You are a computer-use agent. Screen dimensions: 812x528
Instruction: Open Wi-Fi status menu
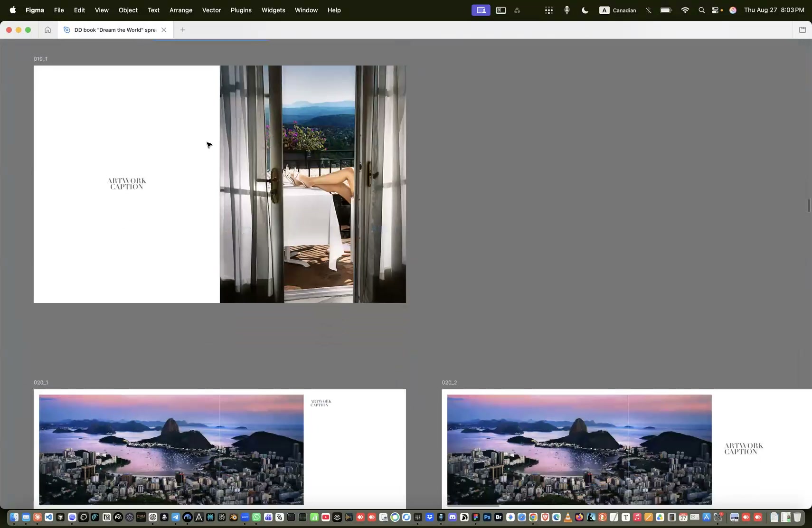[685, 10]
